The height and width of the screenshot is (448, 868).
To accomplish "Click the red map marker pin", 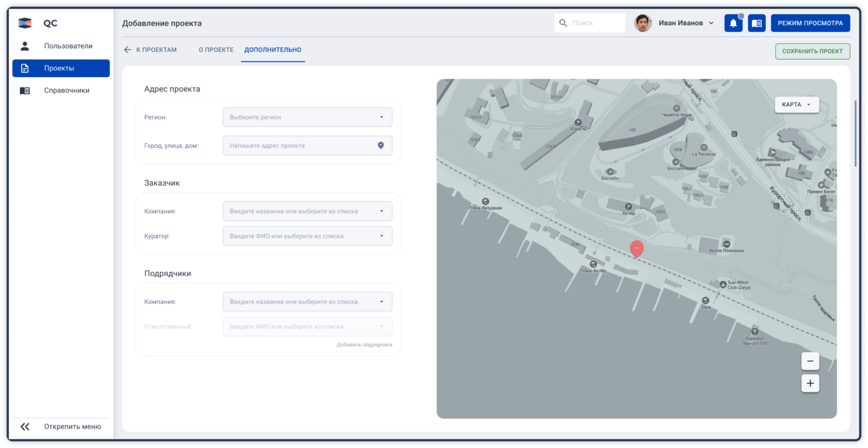I will pos(637,248).
